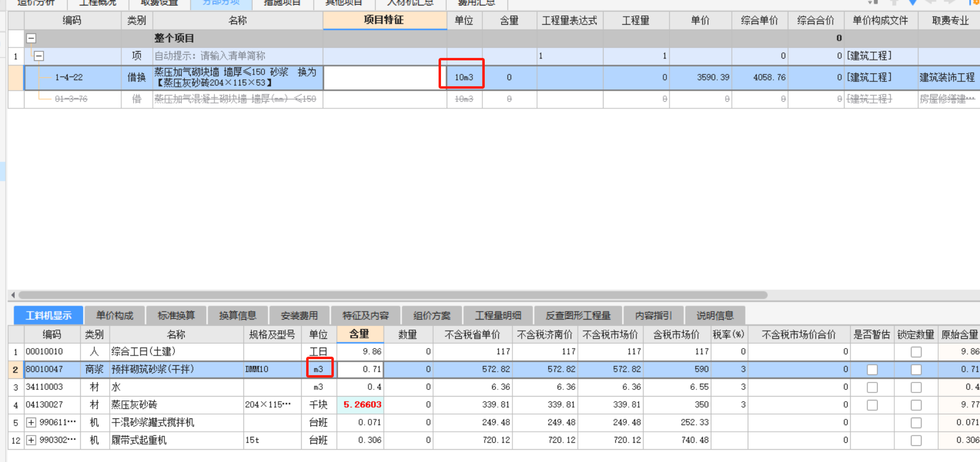Select the 0.71 含量 cell for 预拌砌筑砂浆
This screenshot has height=462, width=980.
360,370
